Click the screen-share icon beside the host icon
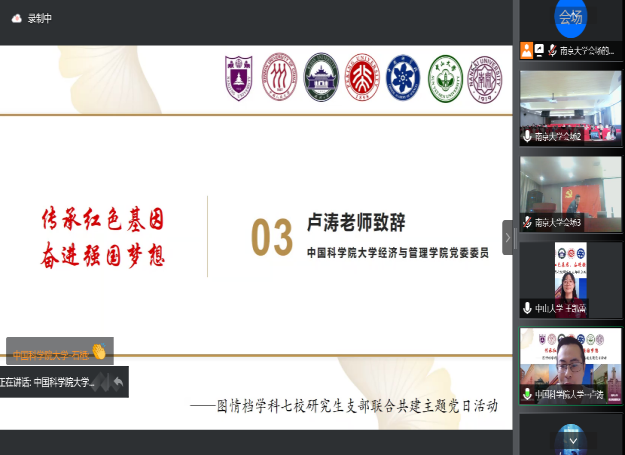Screen dimensions: 625x455 tap(538, 49)
